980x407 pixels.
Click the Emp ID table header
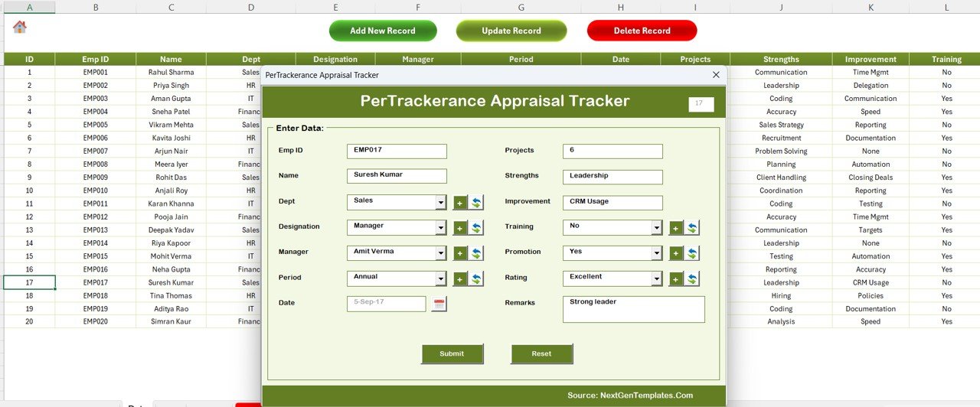point(96,59)
